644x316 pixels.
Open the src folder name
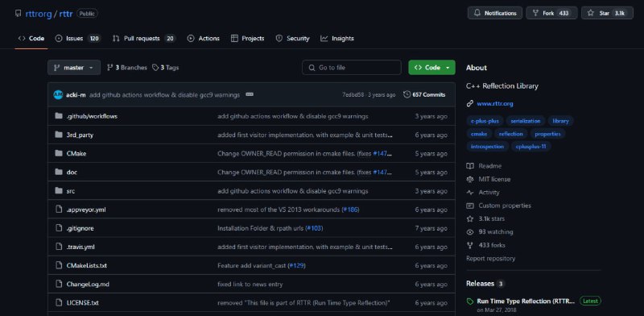tap(71, 191)
